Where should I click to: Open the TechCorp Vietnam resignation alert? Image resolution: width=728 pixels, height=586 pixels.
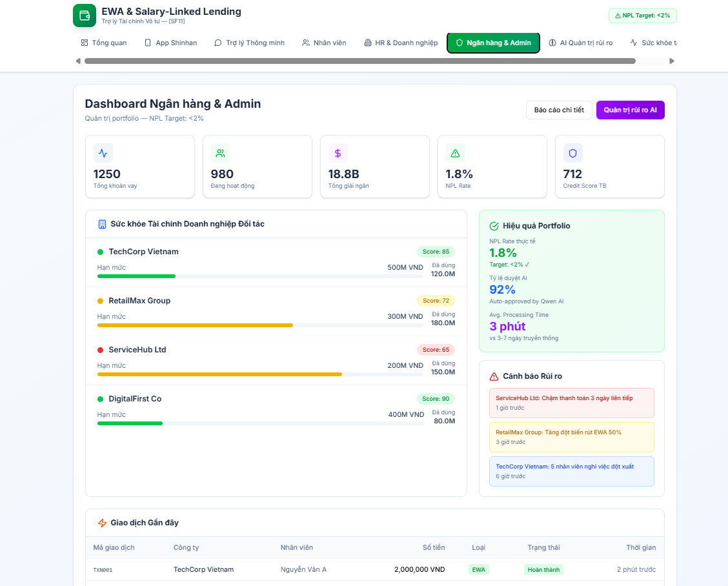(x=572, y=472)
